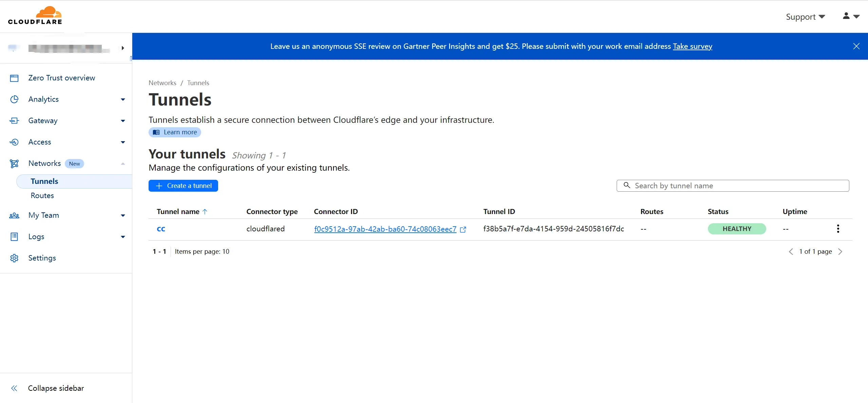868x403 pixels.
Task: Open the Settings gear icon
Action: click(14, 258)
